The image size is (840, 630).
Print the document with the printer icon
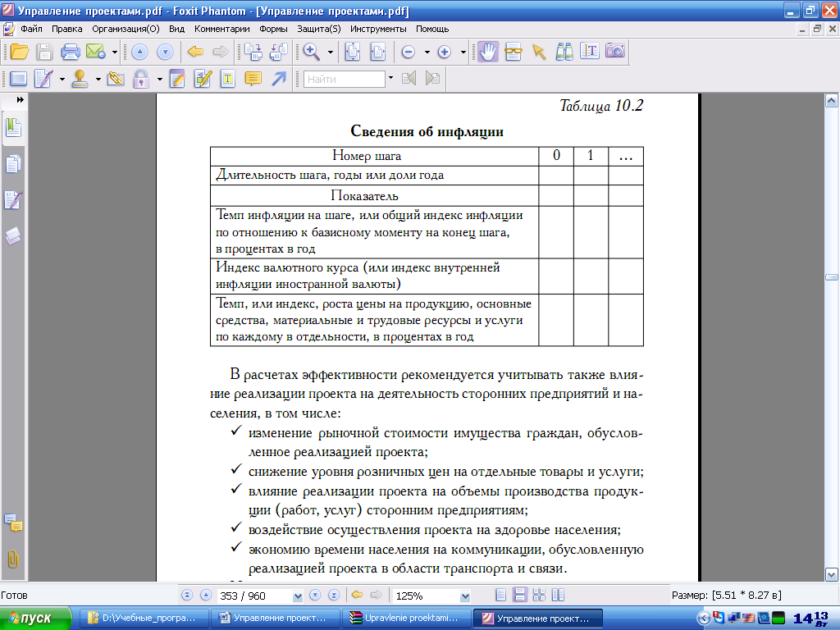(71, 52)
